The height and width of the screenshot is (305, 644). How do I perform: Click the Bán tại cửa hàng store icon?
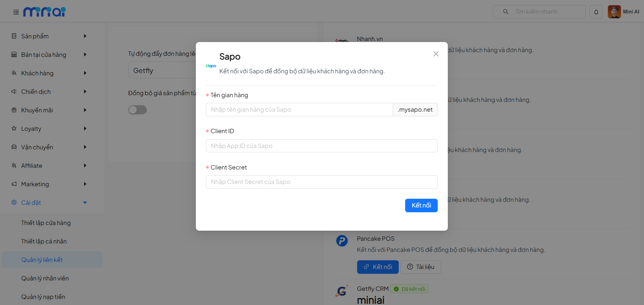coord(14,54)
